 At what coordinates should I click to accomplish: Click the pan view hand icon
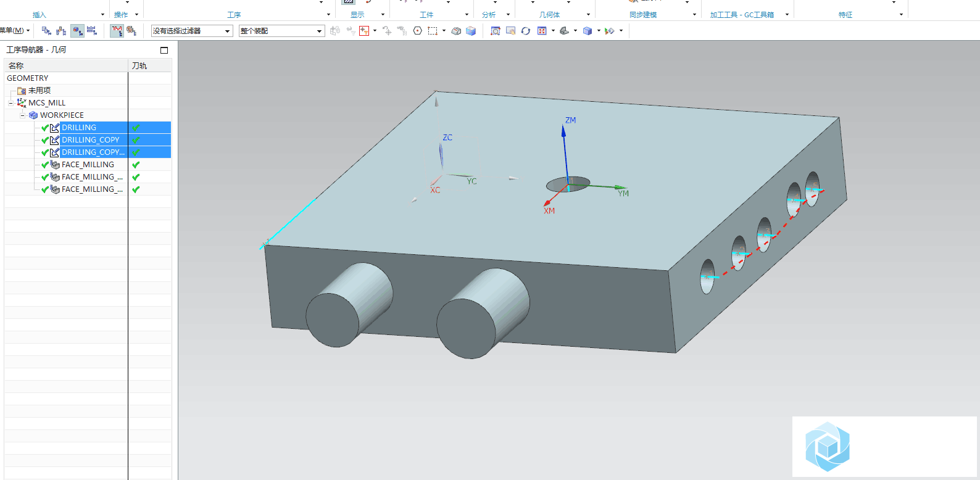[510, 30]
